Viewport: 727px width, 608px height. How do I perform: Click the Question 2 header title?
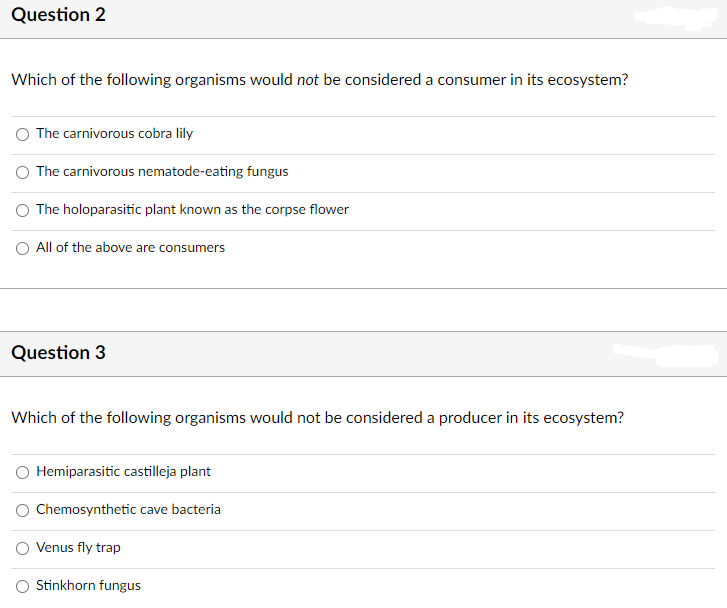tap(58, 15)
